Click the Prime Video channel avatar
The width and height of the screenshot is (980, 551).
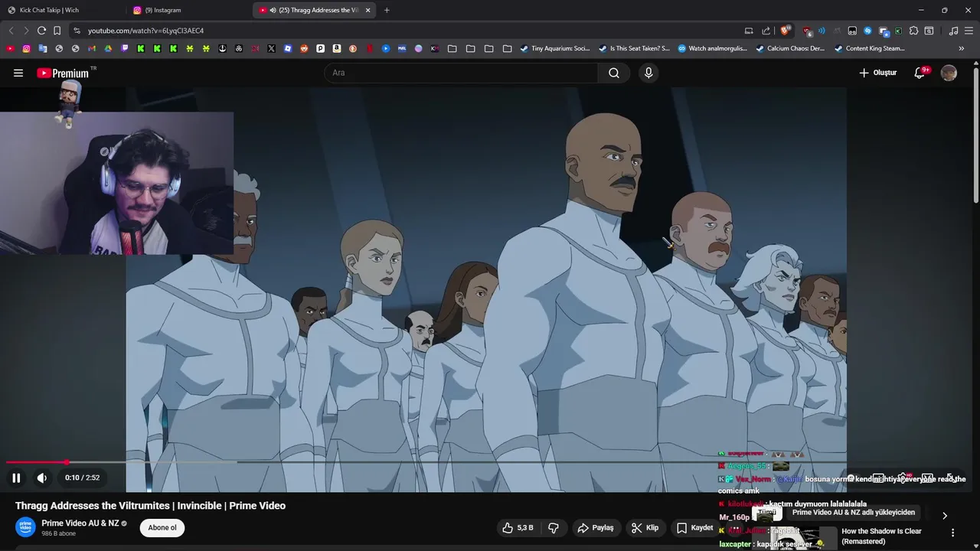[26, 527]
